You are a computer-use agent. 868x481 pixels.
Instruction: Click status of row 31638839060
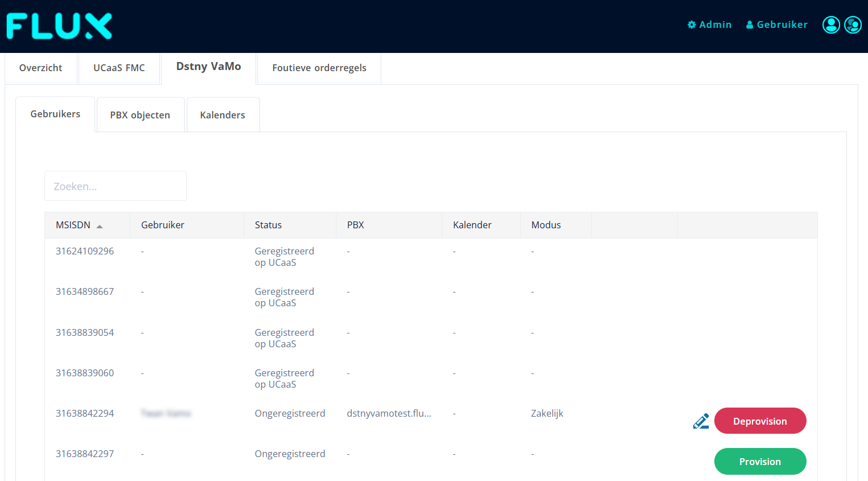point(284,379)
